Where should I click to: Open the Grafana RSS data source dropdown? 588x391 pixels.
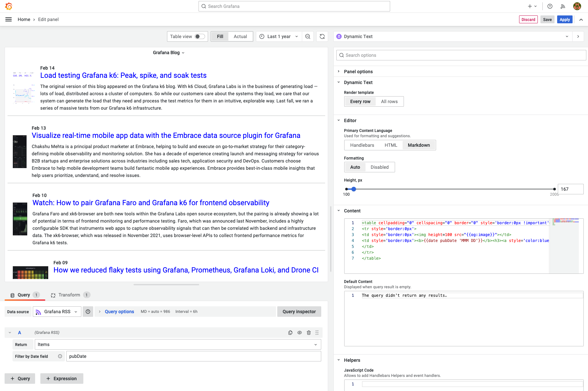point(57,312)
